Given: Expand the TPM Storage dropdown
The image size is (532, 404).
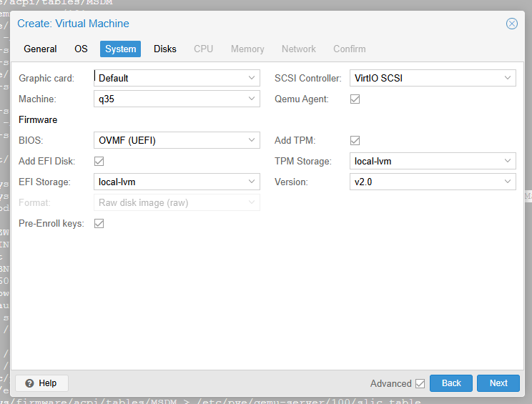Looking at the screenshot, I should point(508,162).
